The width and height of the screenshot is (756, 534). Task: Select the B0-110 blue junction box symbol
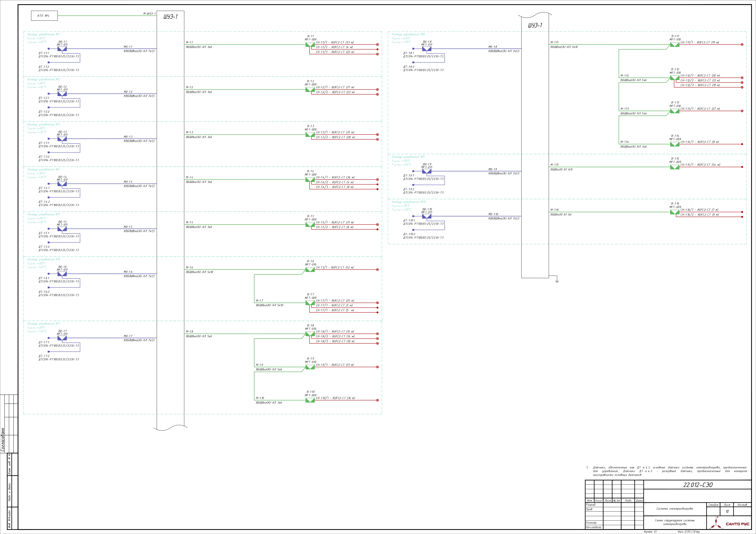(426, 216)
